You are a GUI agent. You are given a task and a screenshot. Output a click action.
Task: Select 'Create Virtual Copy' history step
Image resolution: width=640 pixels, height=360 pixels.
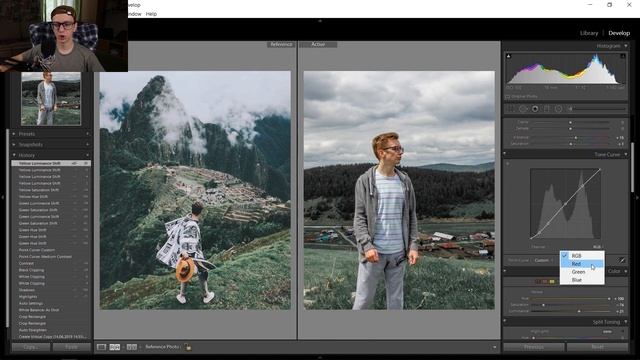(51, 337)
